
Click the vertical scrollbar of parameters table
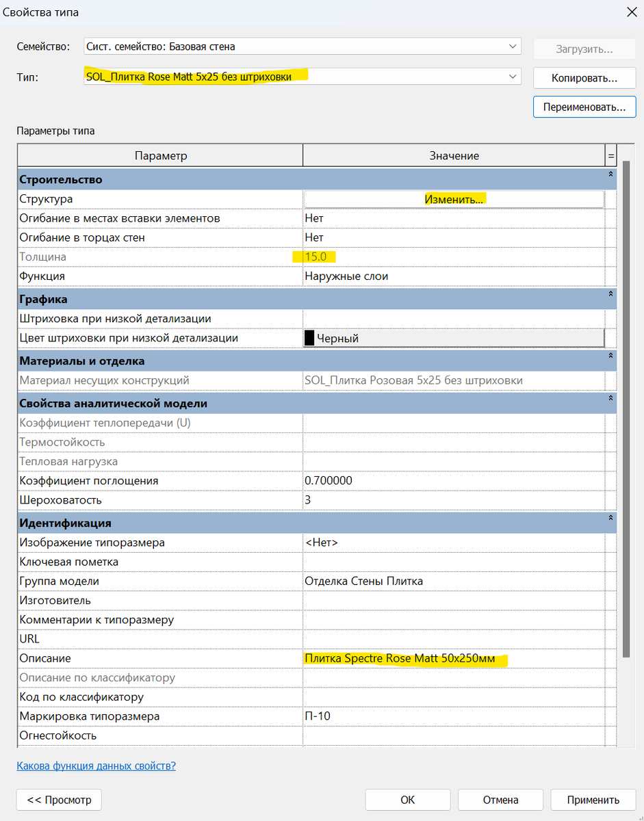coord(626,410)
